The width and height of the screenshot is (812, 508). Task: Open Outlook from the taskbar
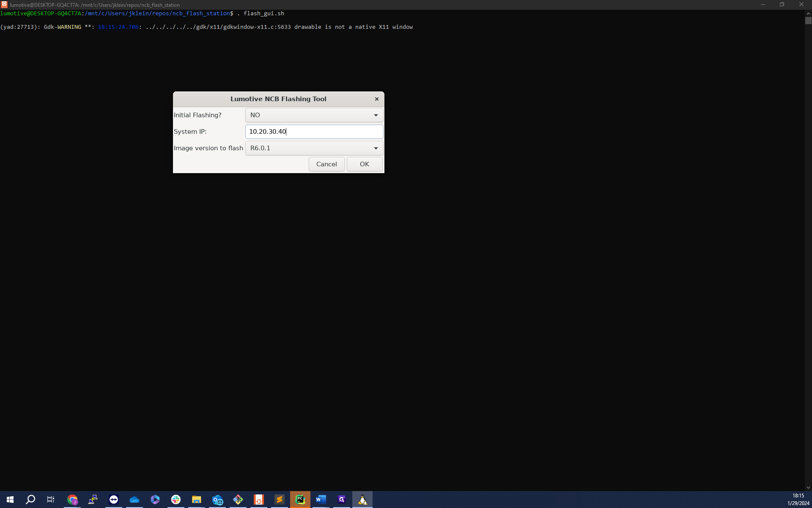(217, 500)
